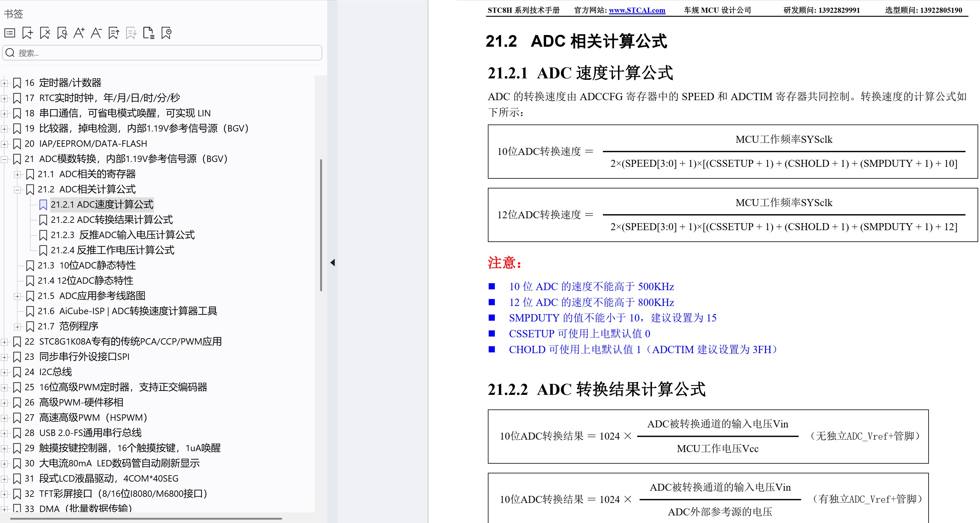
Task: Click the add bookmark icon
Action: [27, 33]
